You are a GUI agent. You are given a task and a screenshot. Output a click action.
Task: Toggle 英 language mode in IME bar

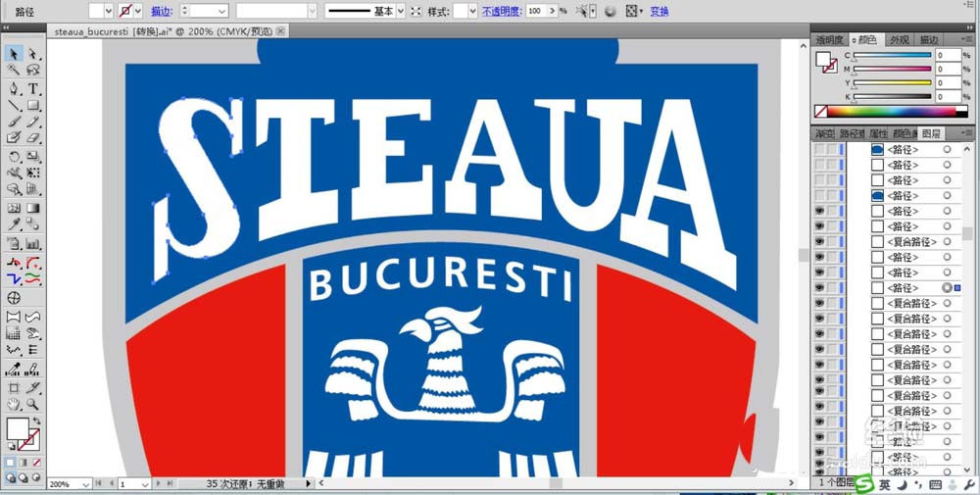[x=885, y=485]
